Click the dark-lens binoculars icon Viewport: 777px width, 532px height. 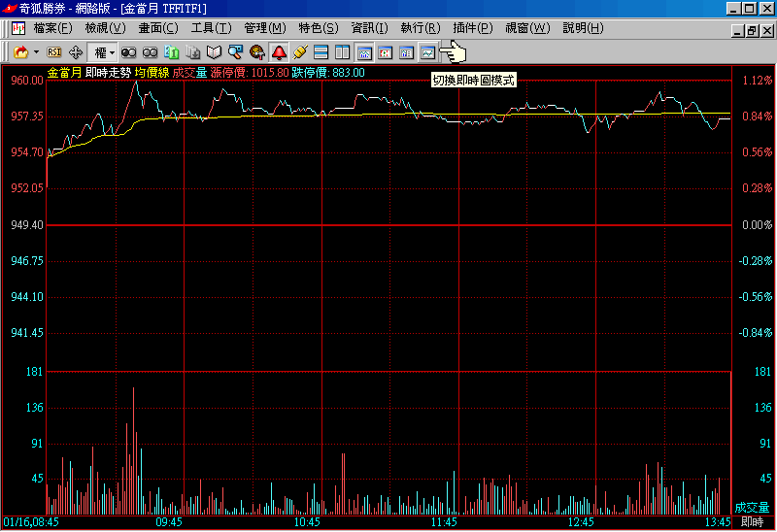click(128, 52)
